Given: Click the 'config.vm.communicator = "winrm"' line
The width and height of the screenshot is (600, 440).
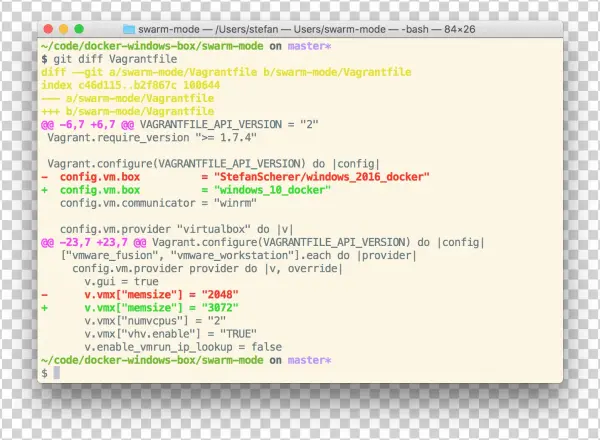Looking at the screenshot, I should point(158,203).
